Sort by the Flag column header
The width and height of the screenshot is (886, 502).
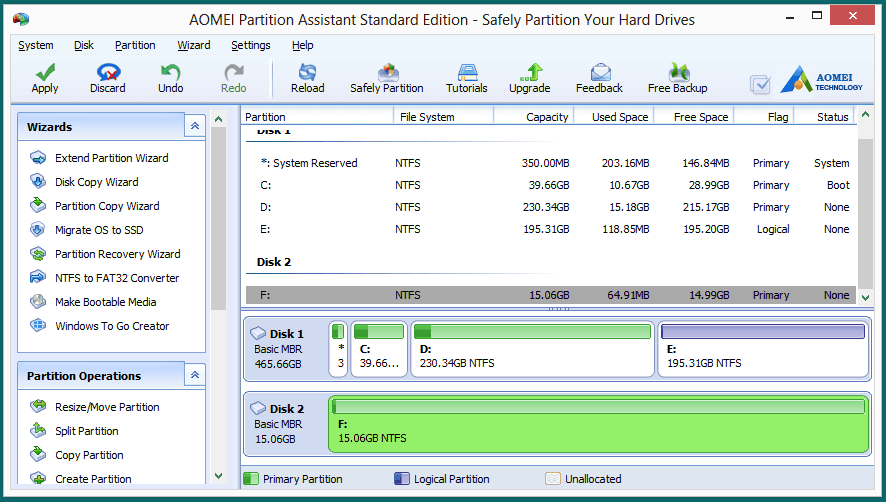(765, 116)
